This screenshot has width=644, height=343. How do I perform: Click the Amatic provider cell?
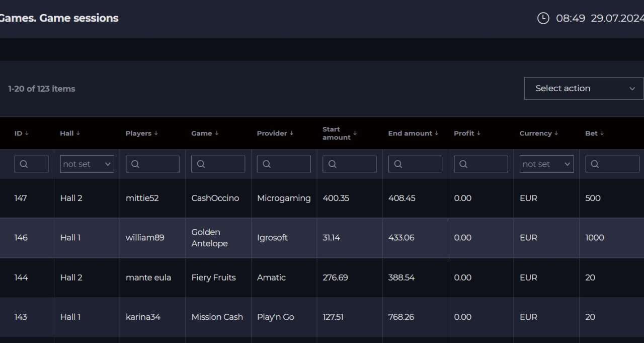[x=271, y=278]
